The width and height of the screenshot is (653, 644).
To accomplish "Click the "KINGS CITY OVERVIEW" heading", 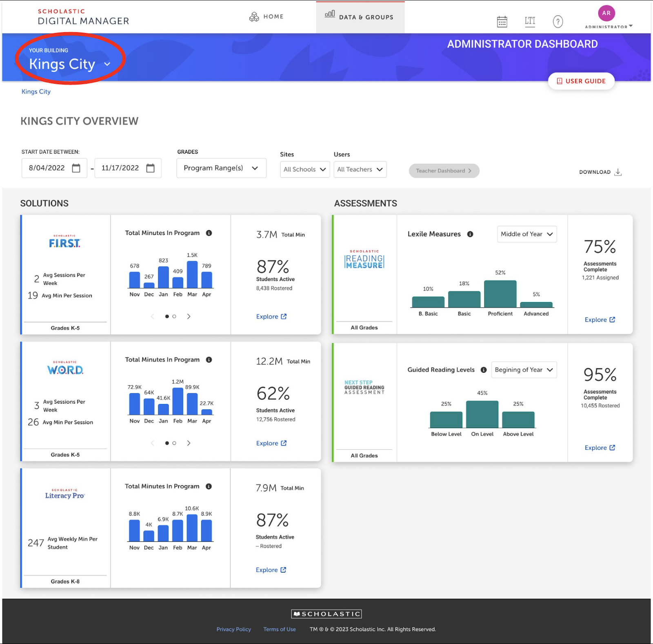I will (80, 121).
